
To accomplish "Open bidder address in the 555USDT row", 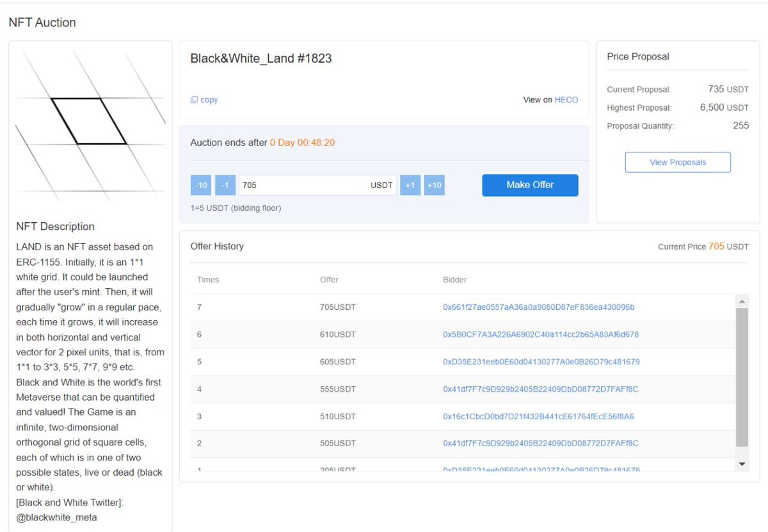I will (541, 389).
